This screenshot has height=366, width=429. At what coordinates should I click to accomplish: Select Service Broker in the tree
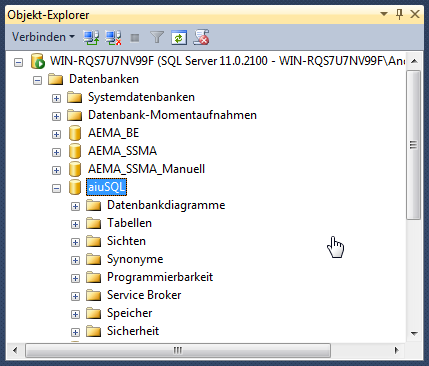(144, 295)
